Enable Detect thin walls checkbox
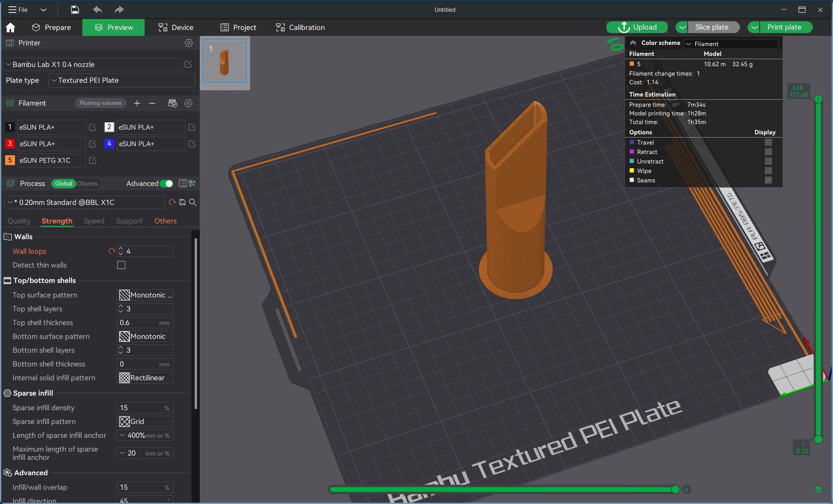Screen dimensions: 833x504 pyautogui.click(x=121, y=265)
